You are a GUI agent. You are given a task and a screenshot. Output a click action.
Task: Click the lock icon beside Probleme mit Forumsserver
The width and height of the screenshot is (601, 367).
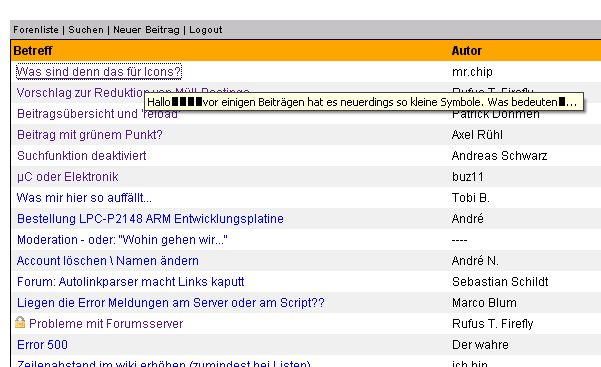point(20,322)
